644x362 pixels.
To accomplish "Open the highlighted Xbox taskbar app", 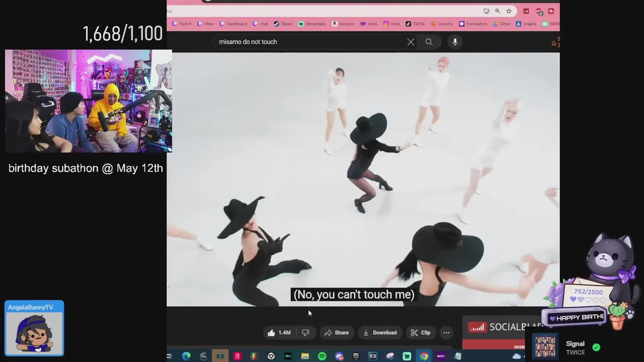I will click(x=220, y=356).
